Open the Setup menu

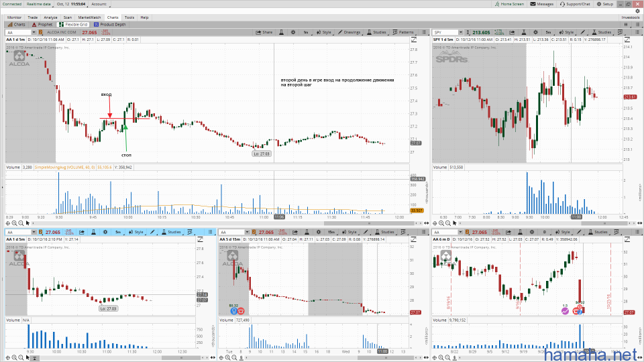click(605, 4)
